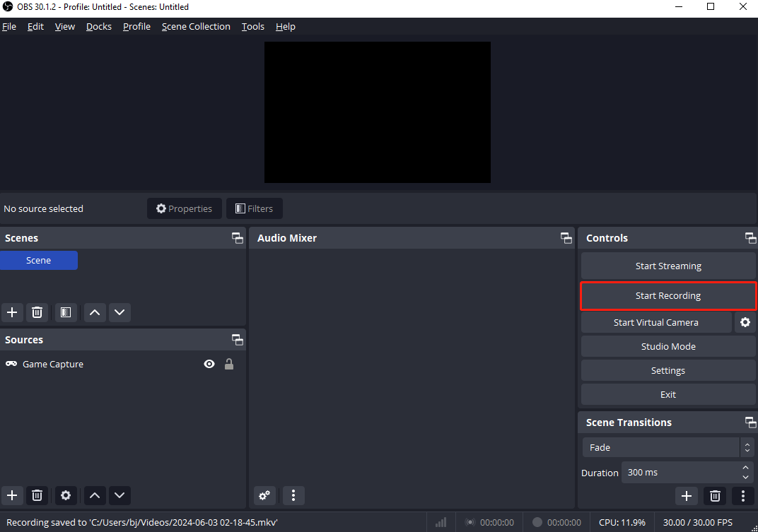Viewport: 758px width, 532px height.
Task: Click Start Streaming button
Action: tap(668, 266)
